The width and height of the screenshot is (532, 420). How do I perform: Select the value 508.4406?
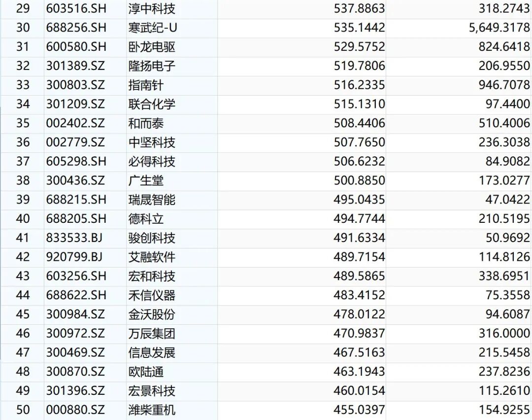[x=359, y=123]
